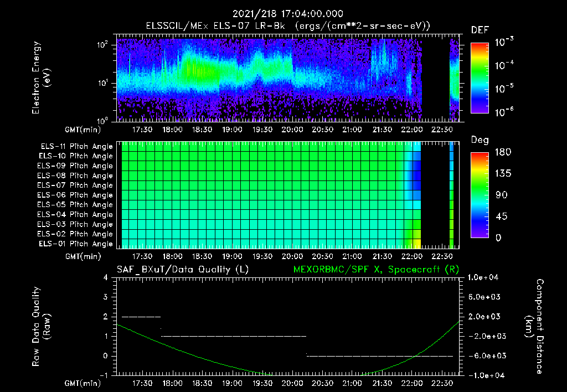Select the Deg legend label
Image resolution: width=567 pixels, height=392 pixels.
(x=480, y=140)
